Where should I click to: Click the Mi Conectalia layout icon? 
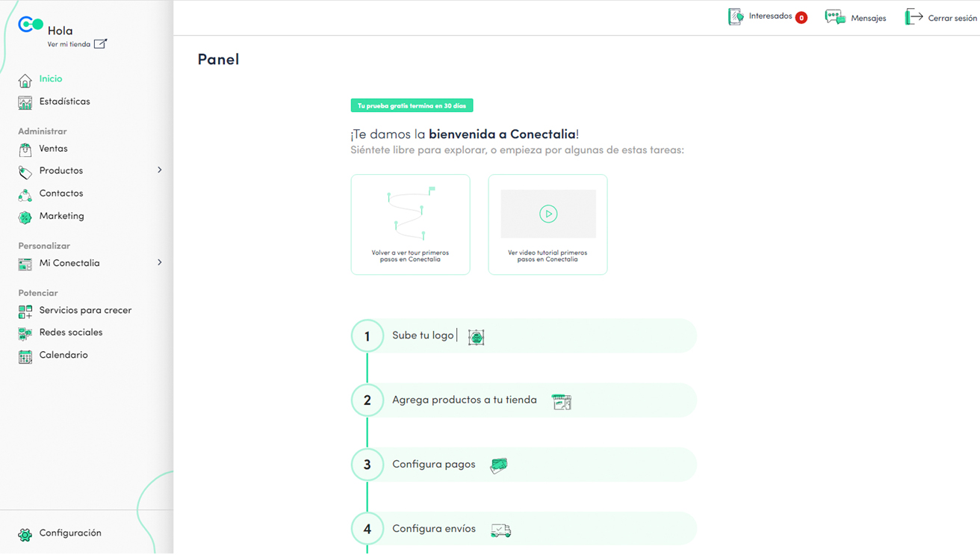click(x=25, y=264)
